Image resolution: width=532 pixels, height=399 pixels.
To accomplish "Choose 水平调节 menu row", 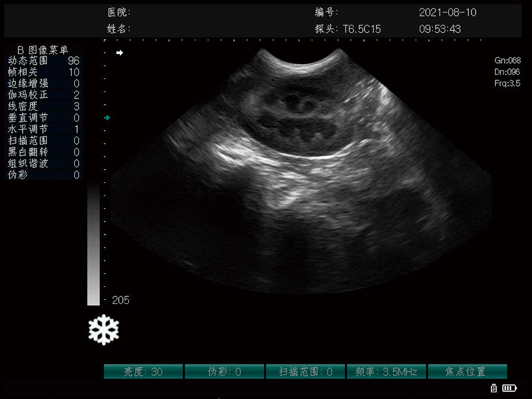I will tap(43, 129).
